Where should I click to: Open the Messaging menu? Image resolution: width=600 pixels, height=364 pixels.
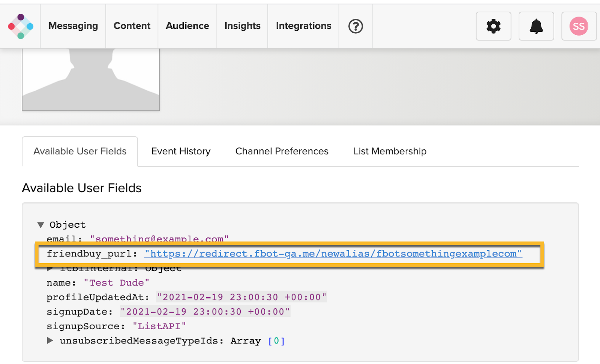[73, 26]
